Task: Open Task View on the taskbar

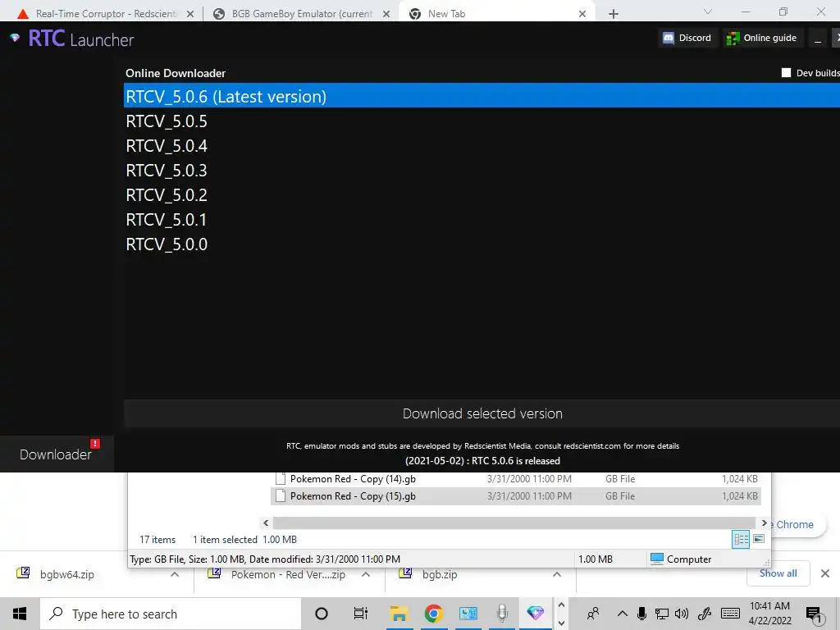Action: click(361, 614)
